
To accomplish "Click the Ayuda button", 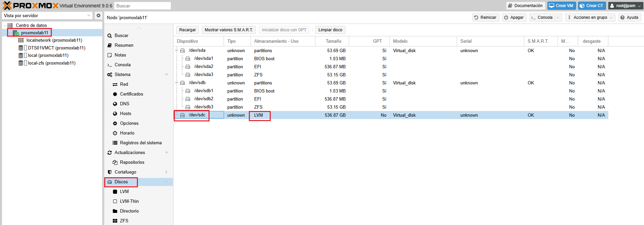I will point(630,17).
